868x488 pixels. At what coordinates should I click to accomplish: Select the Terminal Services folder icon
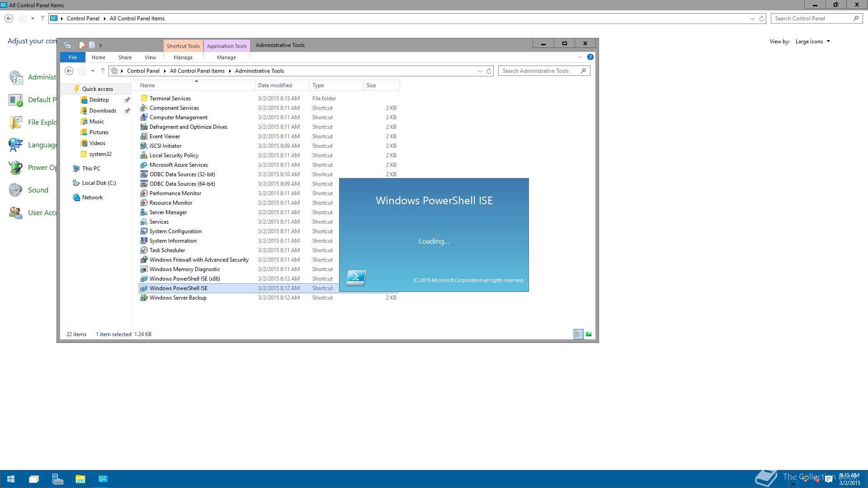[144, 99]
